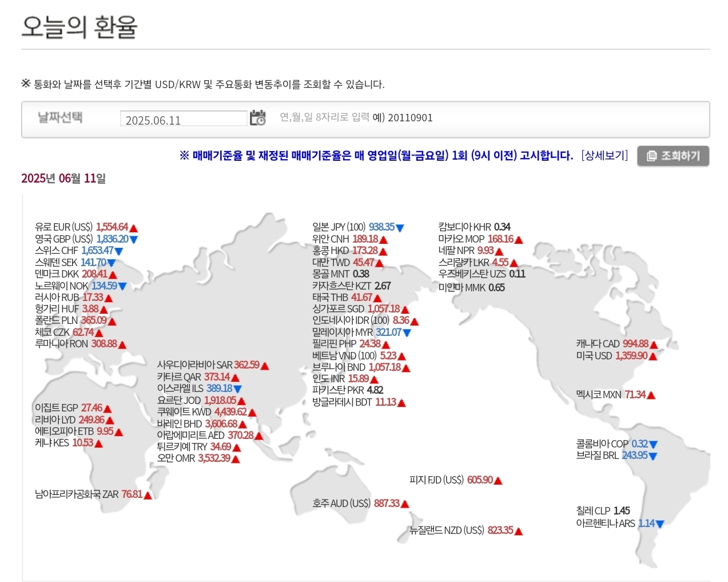Select 에티오피아 ETB exchange rate
Viewport: 728px width, 582px height.
79,431
